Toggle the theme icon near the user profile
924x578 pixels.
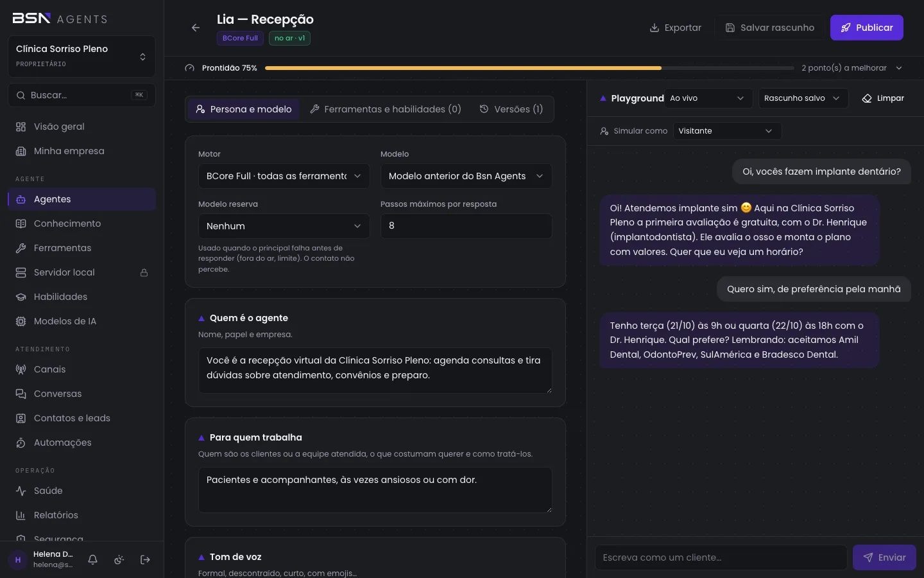(119, 560)
